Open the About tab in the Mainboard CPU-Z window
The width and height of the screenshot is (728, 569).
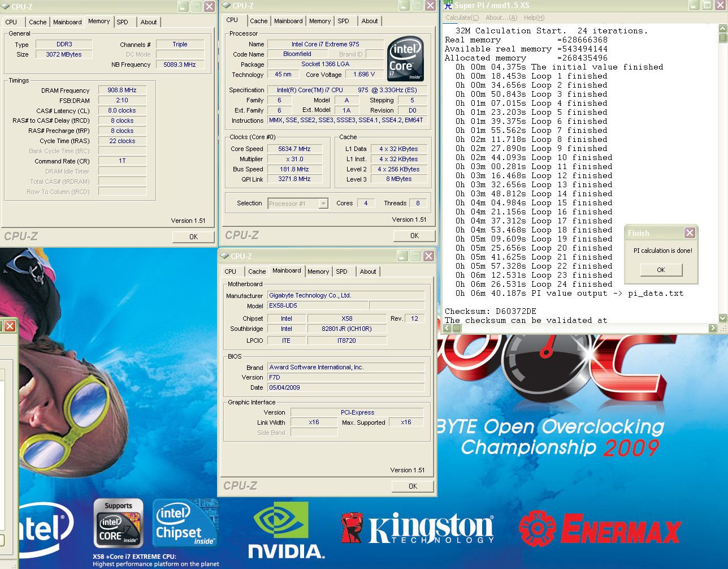pos(368,271)
